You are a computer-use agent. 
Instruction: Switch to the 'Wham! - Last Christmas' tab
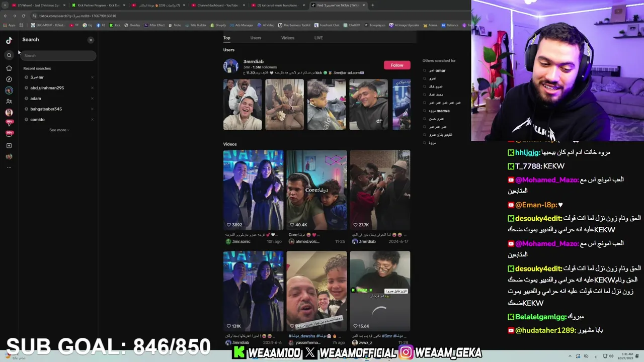40,5
